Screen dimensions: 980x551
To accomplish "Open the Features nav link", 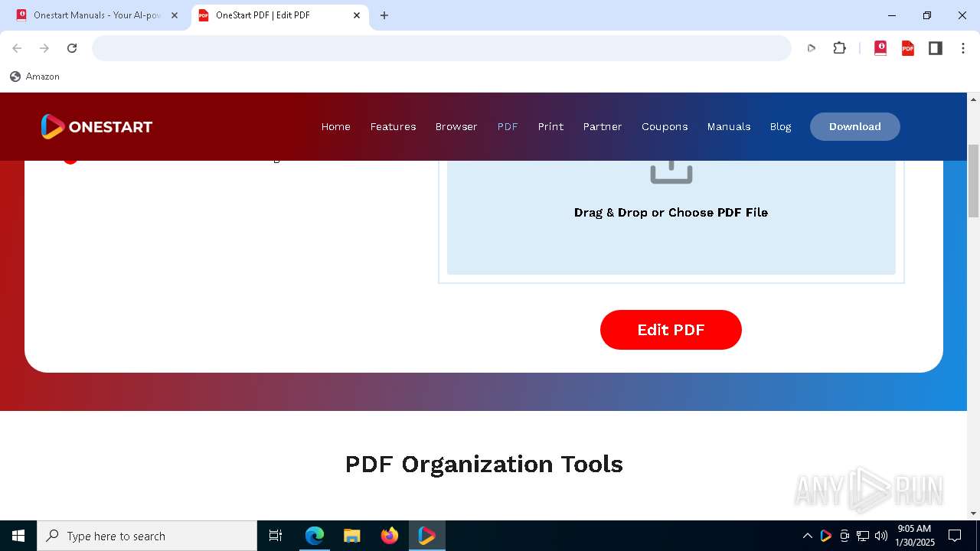I will tap(393, 126).
